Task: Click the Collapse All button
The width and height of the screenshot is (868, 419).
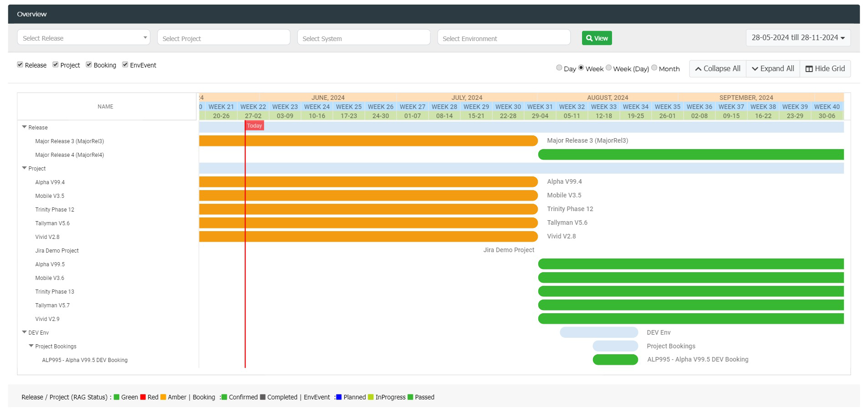Action: coord(718,69)
